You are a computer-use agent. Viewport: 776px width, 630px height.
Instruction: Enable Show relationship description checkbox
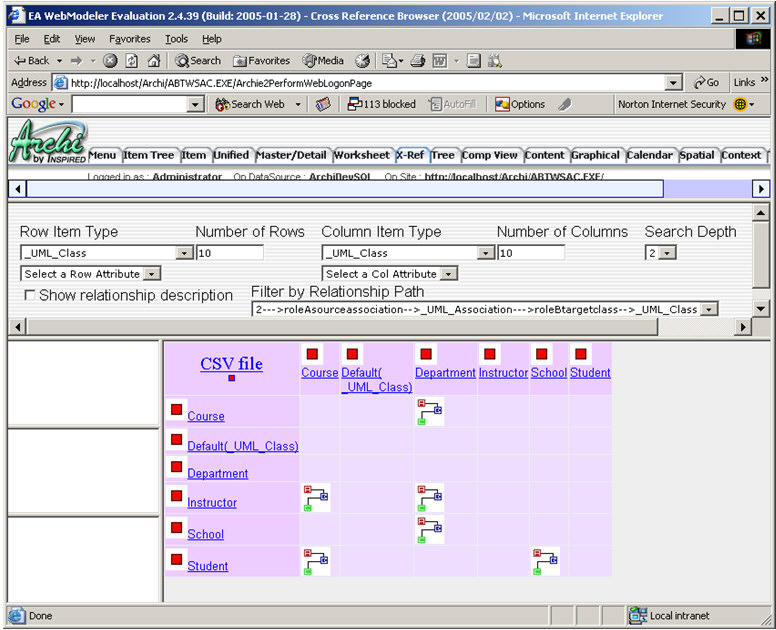click(x=30, y=295)
